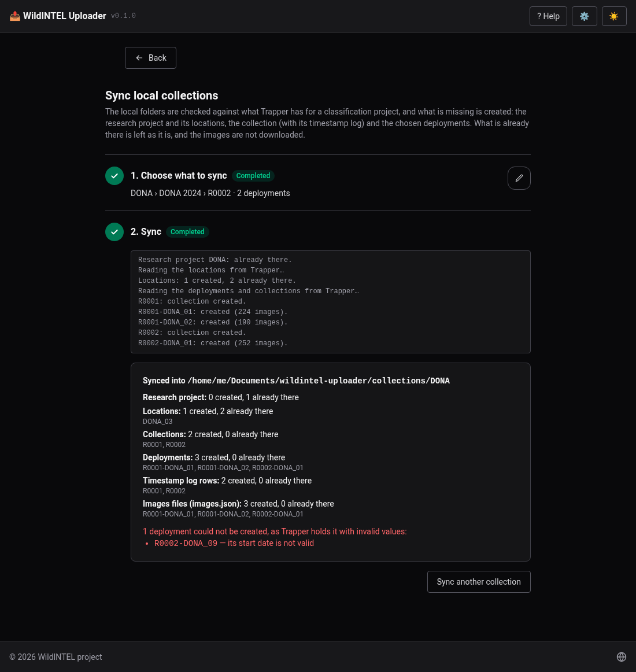Viewport: 636px width, 672px height.
Task: Open the settings gear icon
Action: 584,16
